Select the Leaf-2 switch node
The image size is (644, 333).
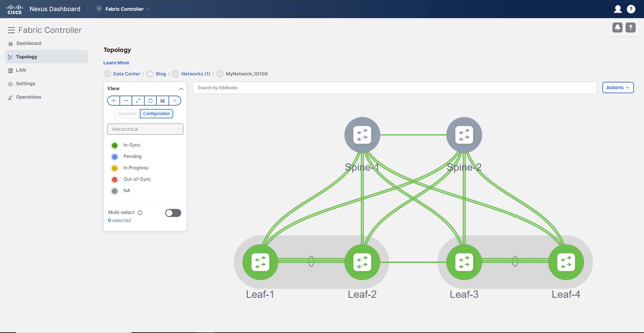coord(362,262)
